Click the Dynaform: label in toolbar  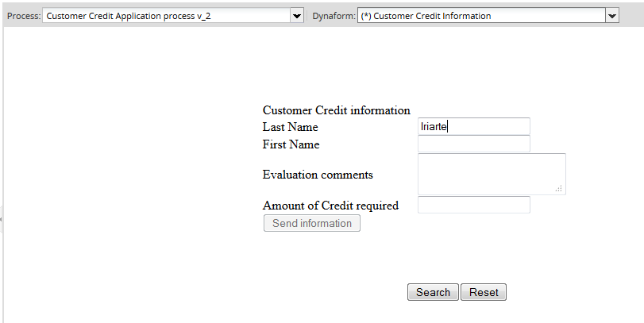pyautogui.click(x=333, y=16)
